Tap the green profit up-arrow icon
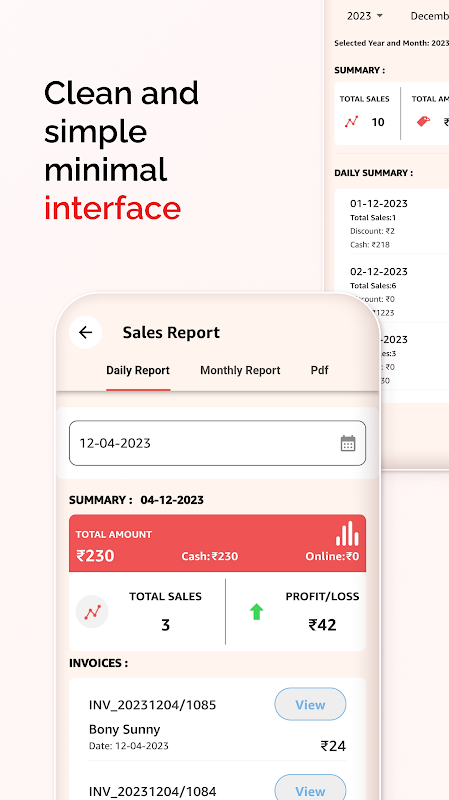The image size is (449, 800). [x=256, y=612]
